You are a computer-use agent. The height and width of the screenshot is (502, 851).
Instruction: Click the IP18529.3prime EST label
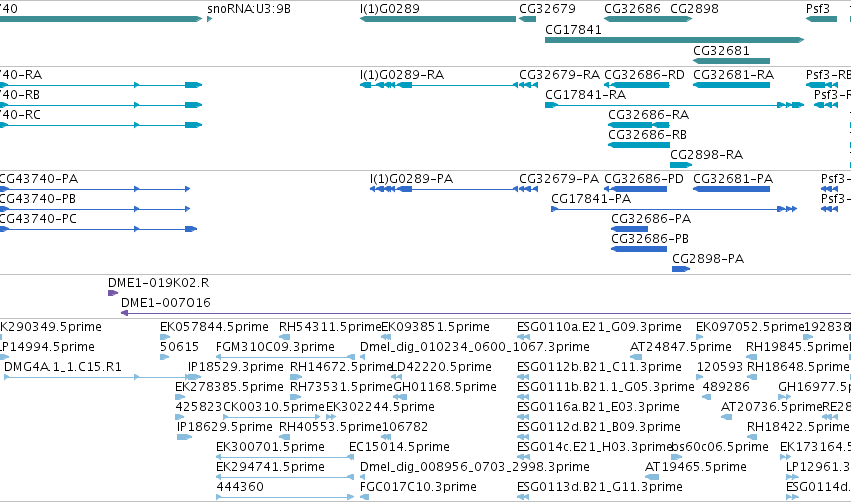(x=236, y=367)
